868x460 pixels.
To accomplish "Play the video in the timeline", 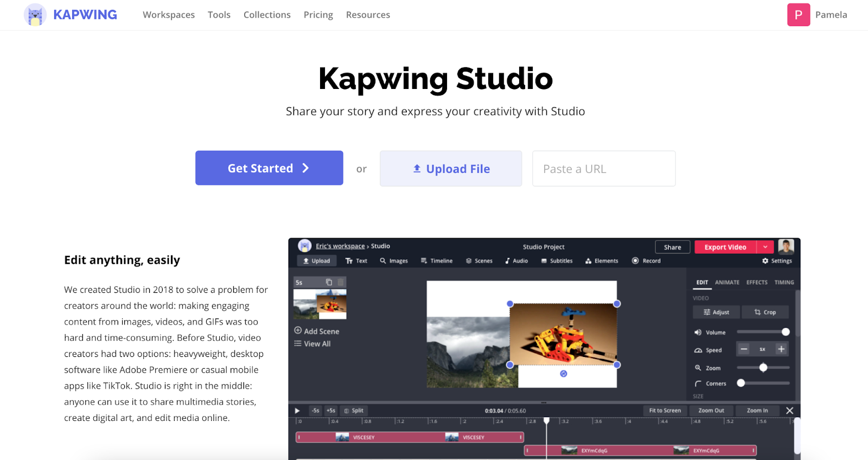I will 297,411.
